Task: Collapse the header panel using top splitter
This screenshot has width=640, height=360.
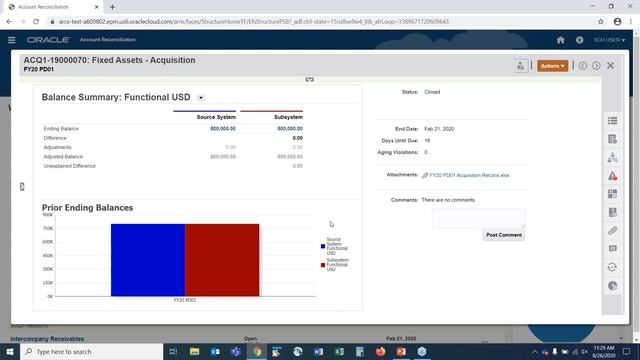Action: tap(309, 79)
